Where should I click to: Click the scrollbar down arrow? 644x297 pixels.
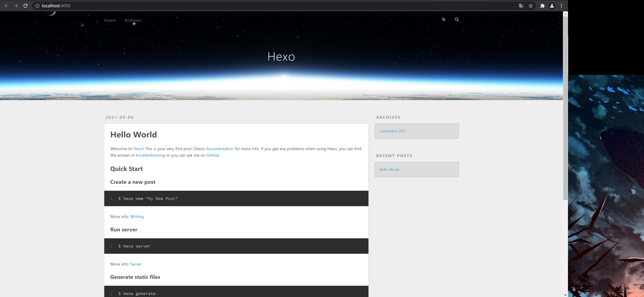[x=565, y=295]
